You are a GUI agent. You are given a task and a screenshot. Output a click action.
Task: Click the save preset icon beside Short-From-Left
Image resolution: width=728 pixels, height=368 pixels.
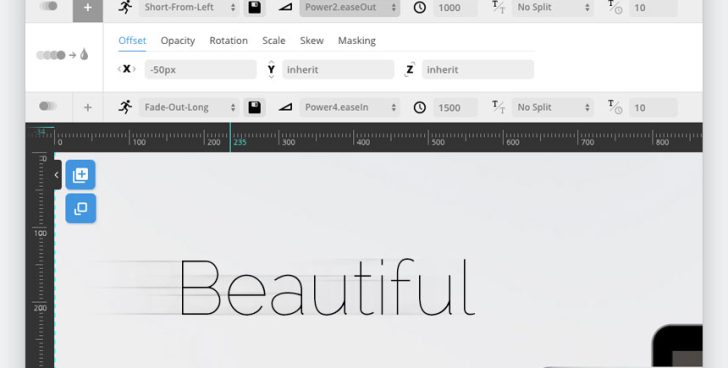click(254, 7)
